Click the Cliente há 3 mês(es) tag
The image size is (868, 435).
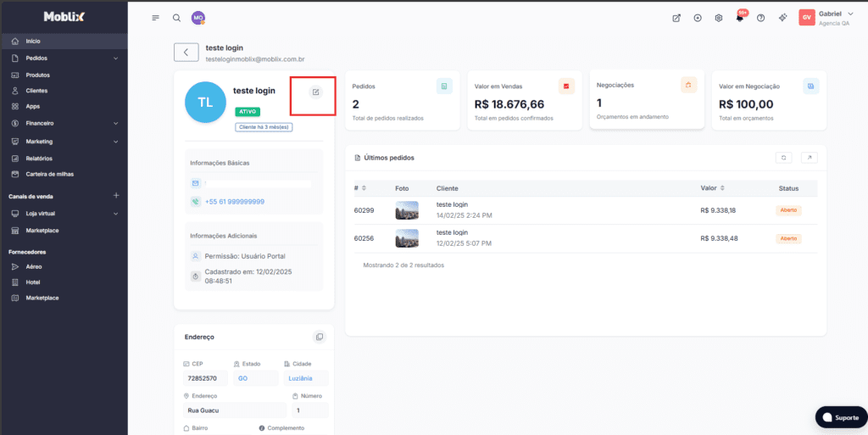click(264, 127)
